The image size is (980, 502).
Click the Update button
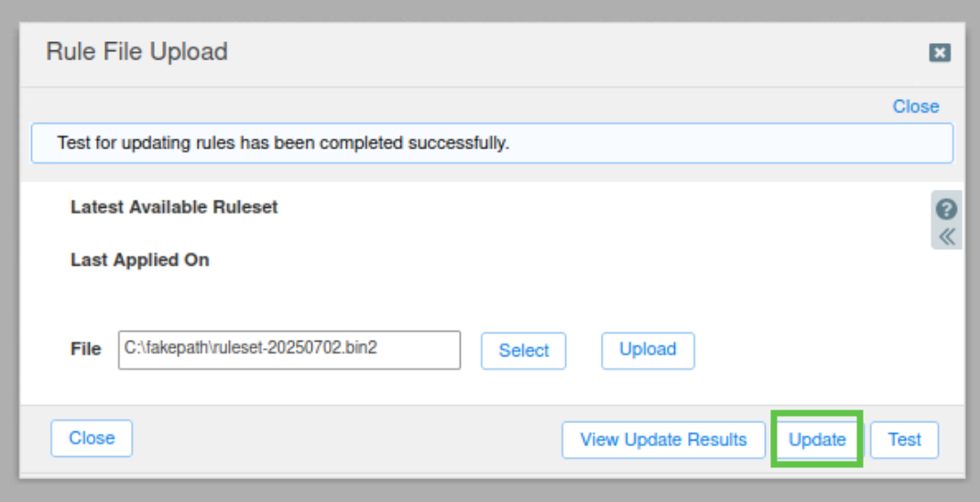point(816,440)
